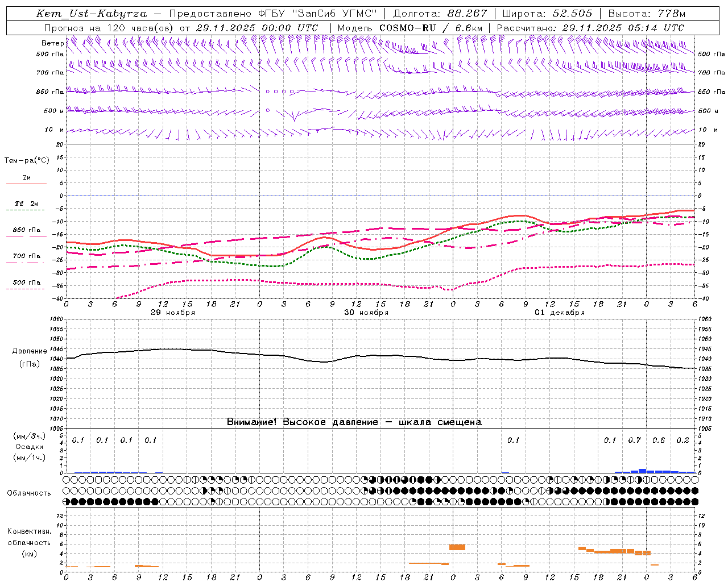
Task: Click the 01 декабря date label
Action: [560, 313]
